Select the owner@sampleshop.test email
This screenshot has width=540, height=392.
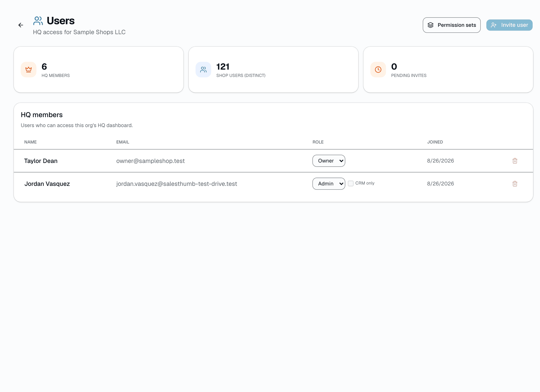tap(151, 161)
